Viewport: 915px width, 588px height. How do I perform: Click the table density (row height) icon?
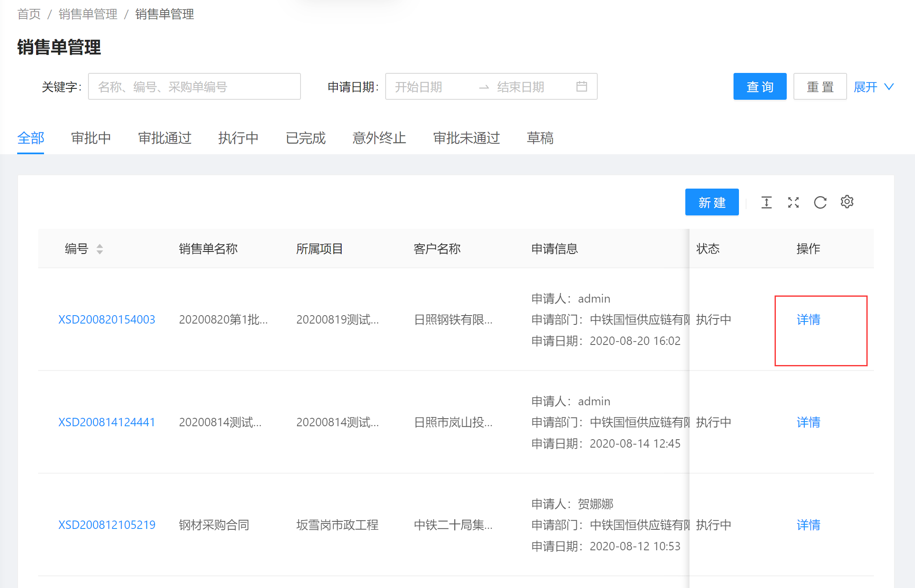click(x=766, y=202)
